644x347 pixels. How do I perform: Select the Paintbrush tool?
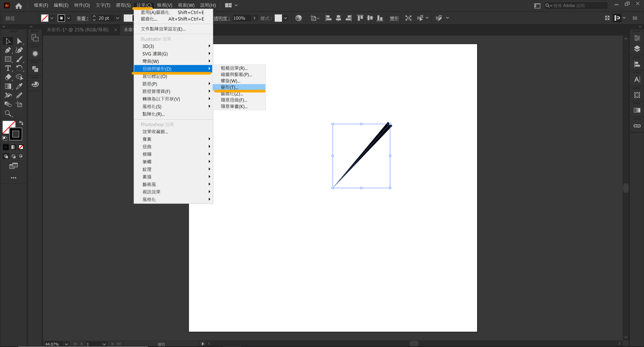(19, 59)
